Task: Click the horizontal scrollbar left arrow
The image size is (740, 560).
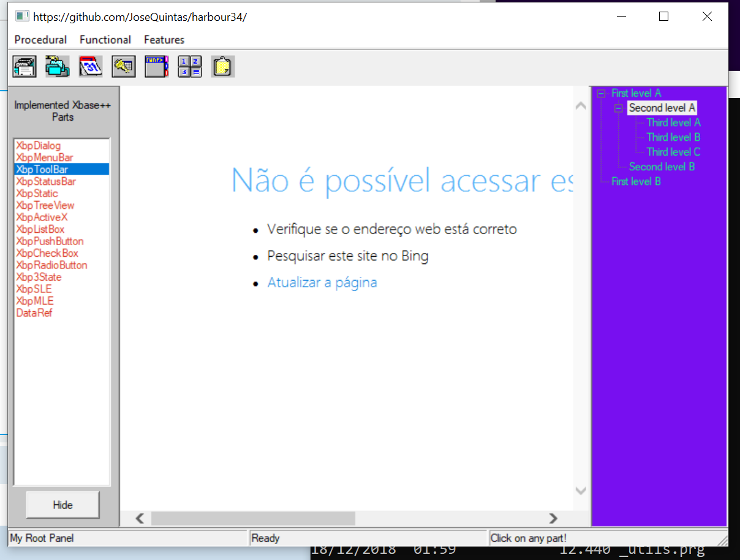Action: [x=140, y=519]
